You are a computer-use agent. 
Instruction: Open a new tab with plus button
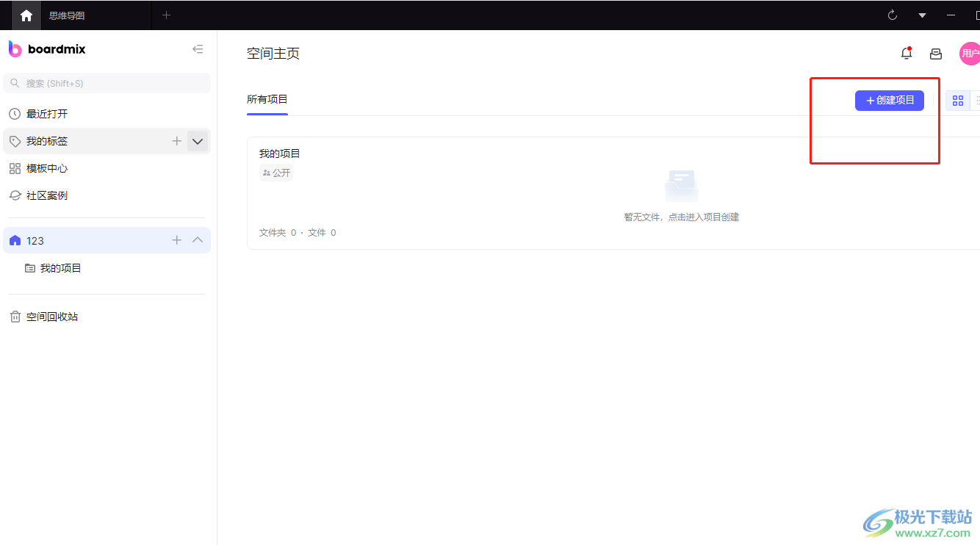(166, 15)
